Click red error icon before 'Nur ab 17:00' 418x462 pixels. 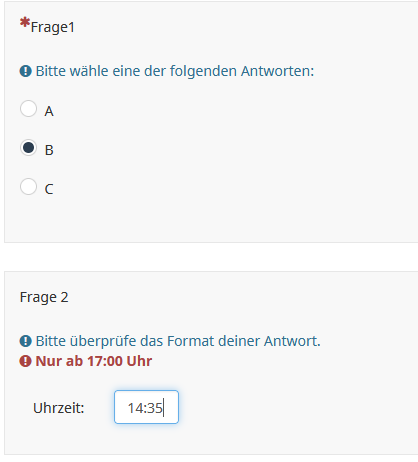25,361
